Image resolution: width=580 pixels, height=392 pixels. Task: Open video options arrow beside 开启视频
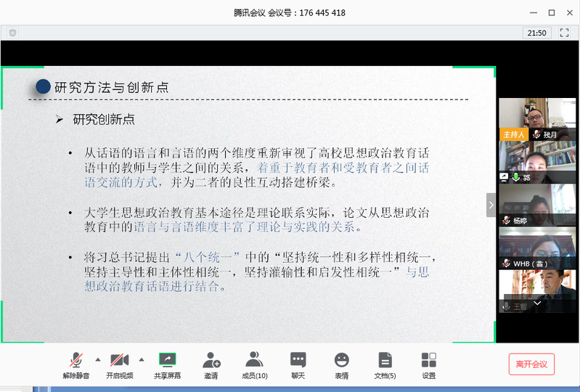pos(141,359)
